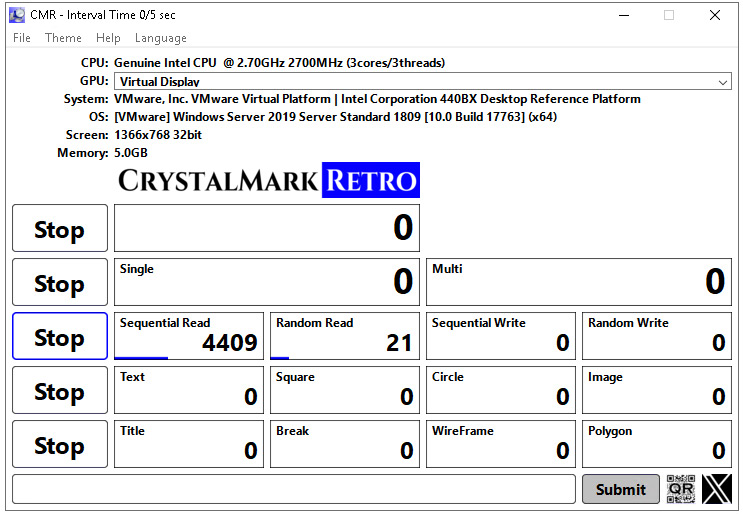Stop the Sequential Read disk test
This screenshot has width=743, height=514.
tap(60, 336)
